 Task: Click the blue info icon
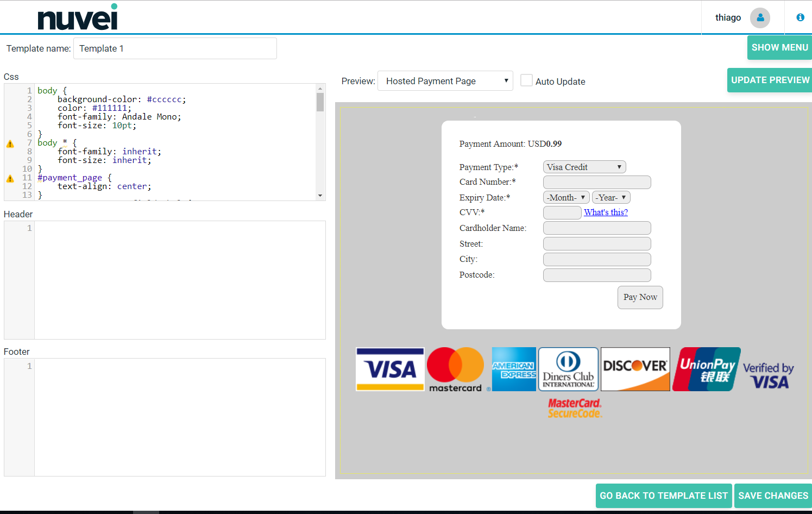pos(800,17)
